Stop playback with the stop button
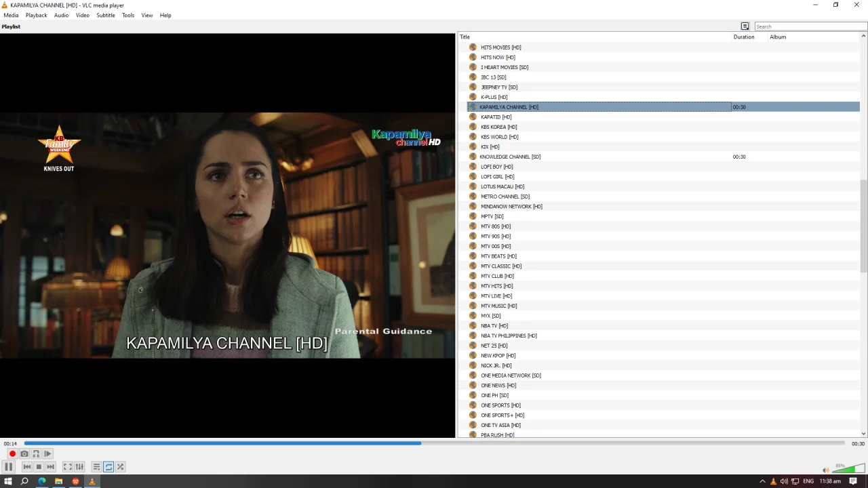This screenshot has width=868, height=488. pyautogui.click(x=39, y=466)
